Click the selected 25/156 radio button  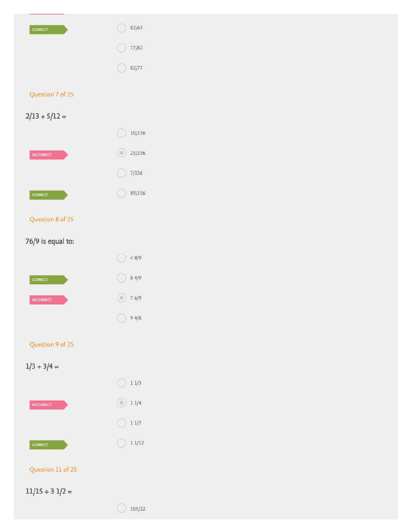pyautogui.click(x=122, y=153)
